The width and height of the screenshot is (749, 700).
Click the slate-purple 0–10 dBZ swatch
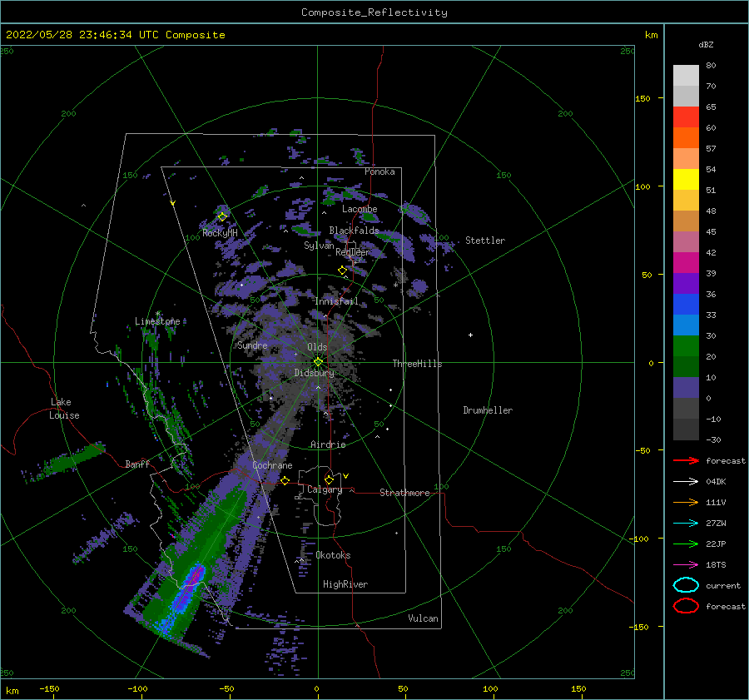tap(686, 388)
